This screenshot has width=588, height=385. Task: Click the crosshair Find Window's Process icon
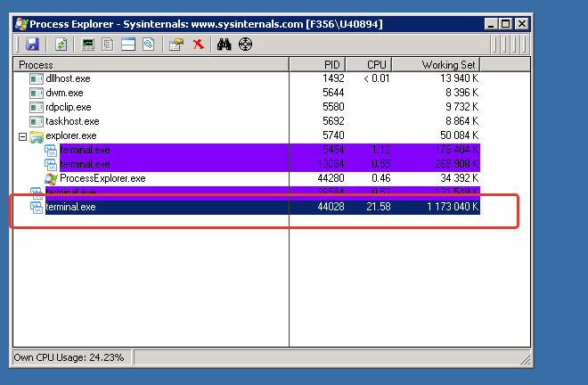tap(245, 45)
